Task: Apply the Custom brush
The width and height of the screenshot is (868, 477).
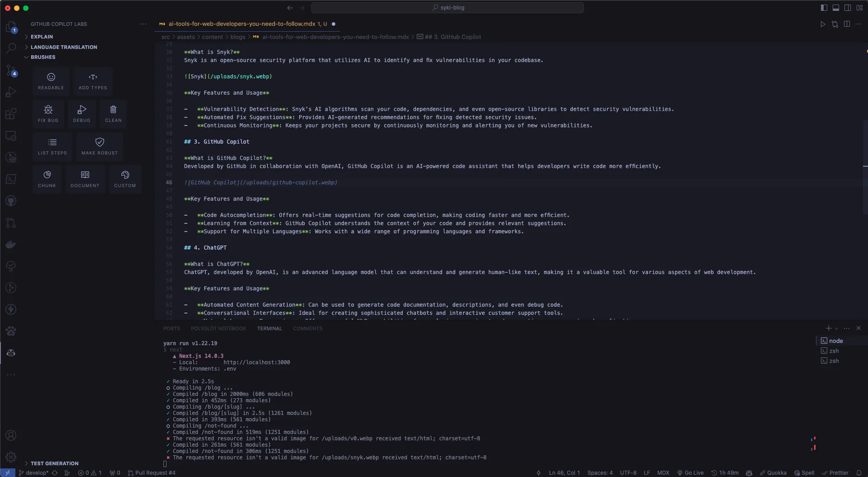Action: pos(125,179)
